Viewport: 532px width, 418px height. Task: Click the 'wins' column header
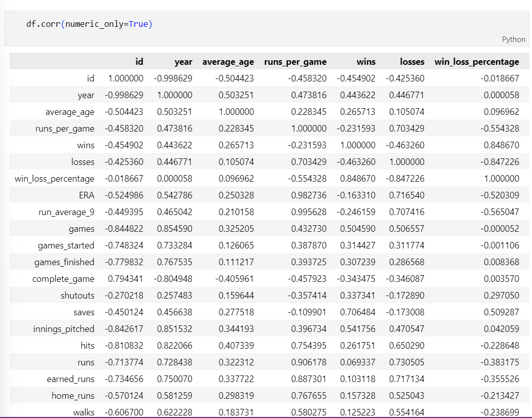point(366,61)
